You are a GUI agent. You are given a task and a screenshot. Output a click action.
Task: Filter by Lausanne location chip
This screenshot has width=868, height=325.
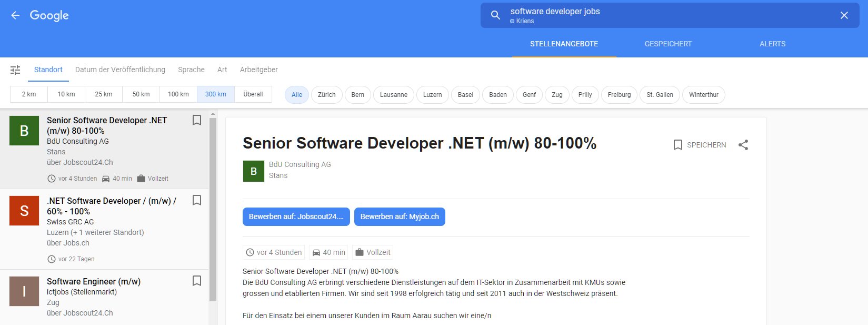tap(394, 95)
